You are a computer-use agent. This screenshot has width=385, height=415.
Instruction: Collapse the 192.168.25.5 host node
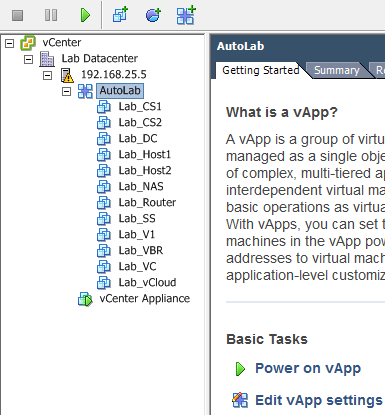pos(48,75)
